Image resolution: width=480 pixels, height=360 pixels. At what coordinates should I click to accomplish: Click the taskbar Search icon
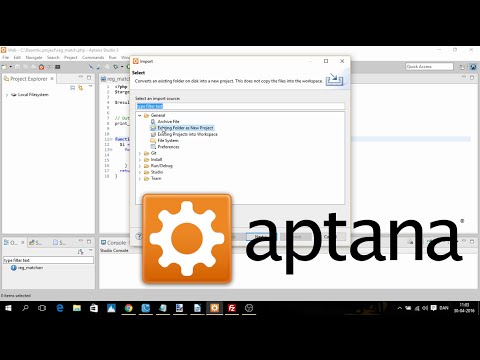click(x=25, y=308)
